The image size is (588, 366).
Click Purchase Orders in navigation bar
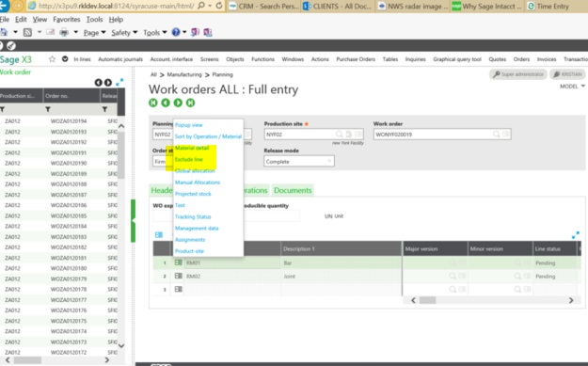(356, 59)
